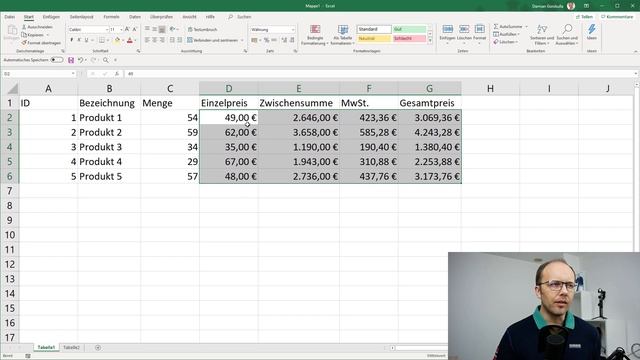Select column H header
640x360 pixels.
pyautogui.click(x=490, y=88)
